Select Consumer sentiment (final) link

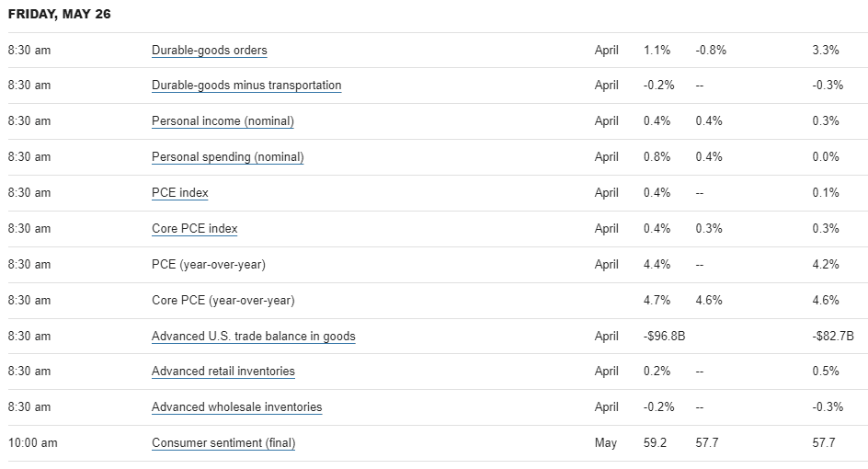click(x=223, y=443)
